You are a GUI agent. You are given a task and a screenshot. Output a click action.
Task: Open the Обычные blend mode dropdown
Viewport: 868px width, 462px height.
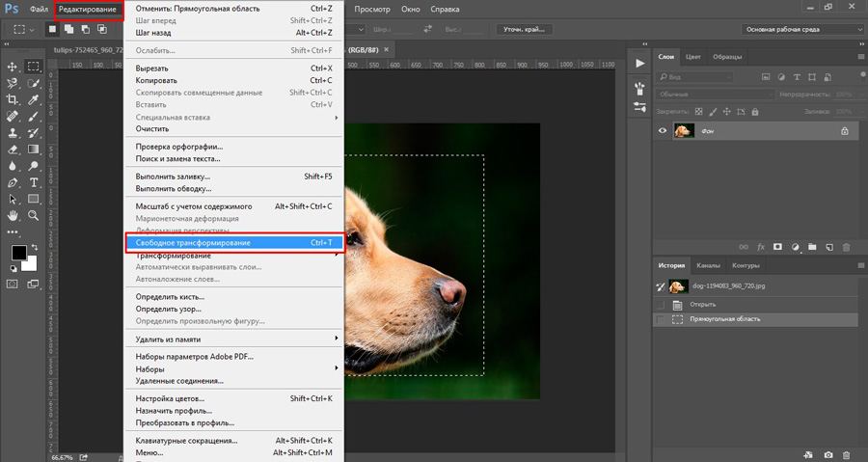click(712, 95)
